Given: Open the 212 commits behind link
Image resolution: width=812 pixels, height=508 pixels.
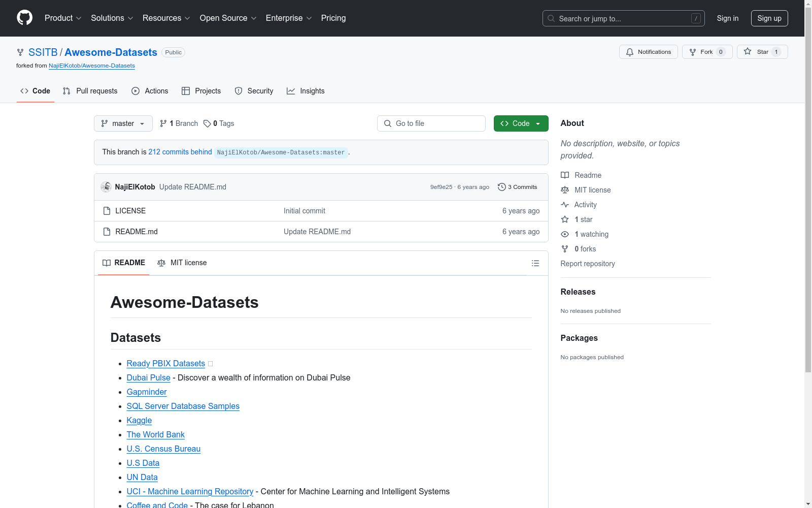Looking at the screenshot, I should tap(180, 152).
